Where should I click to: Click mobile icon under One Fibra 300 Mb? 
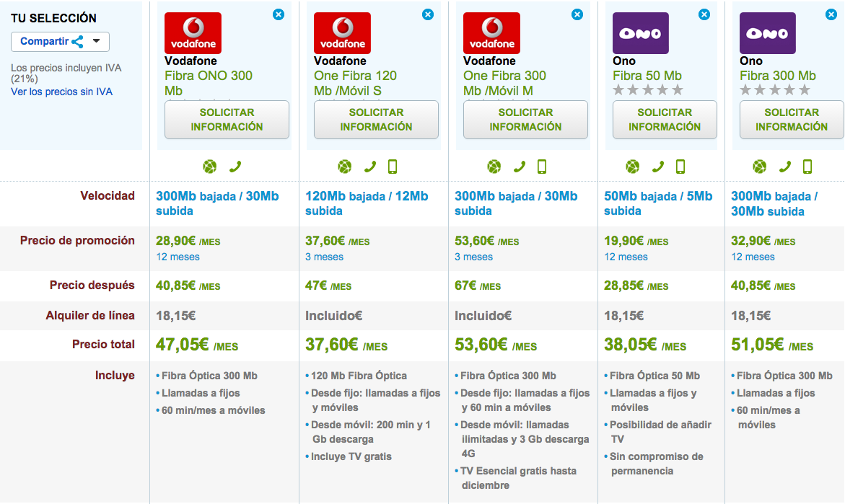coord(542,167)
